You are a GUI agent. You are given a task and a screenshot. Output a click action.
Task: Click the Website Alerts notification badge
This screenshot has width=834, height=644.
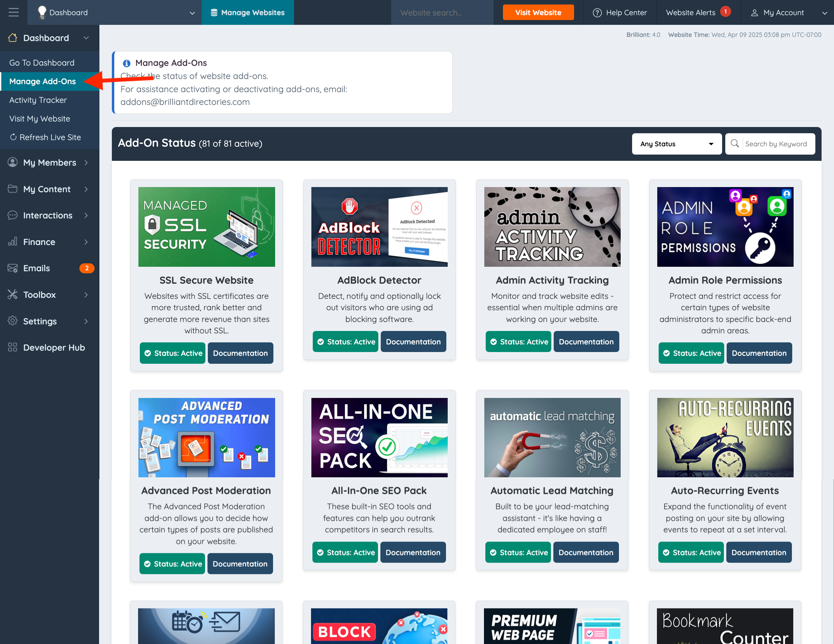click(725, 11)
